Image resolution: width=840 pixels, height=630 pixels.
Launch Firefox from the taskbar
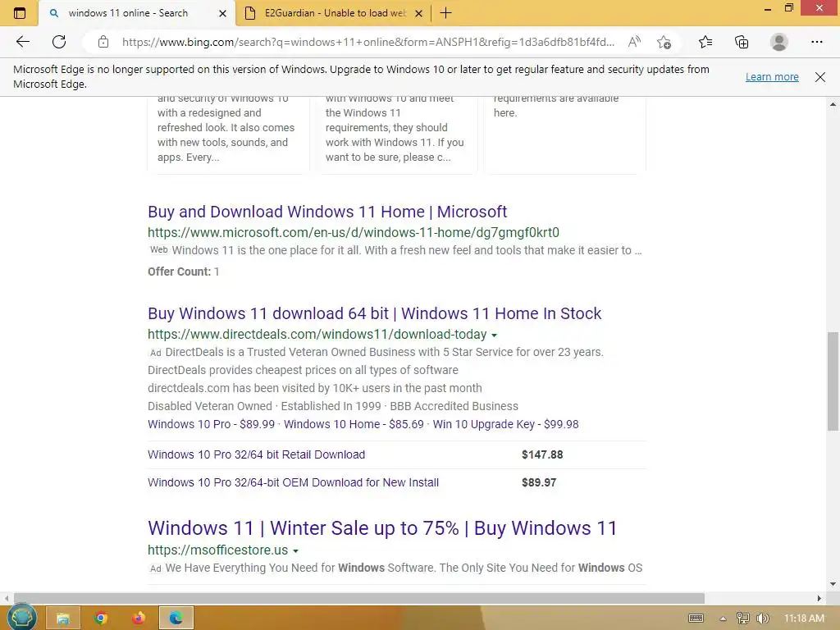click(x=138, y=619)
